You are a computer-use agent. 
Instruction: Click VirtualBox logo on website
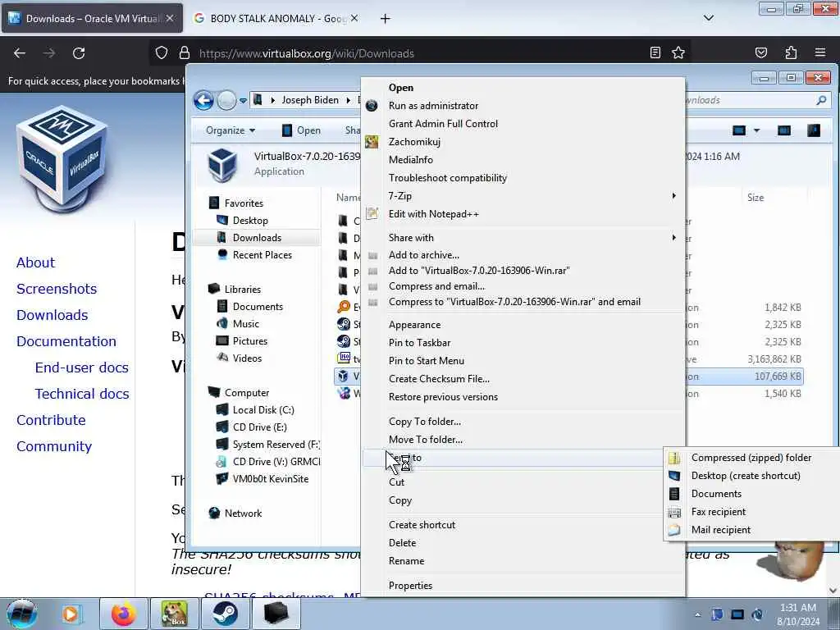[62, 158]
